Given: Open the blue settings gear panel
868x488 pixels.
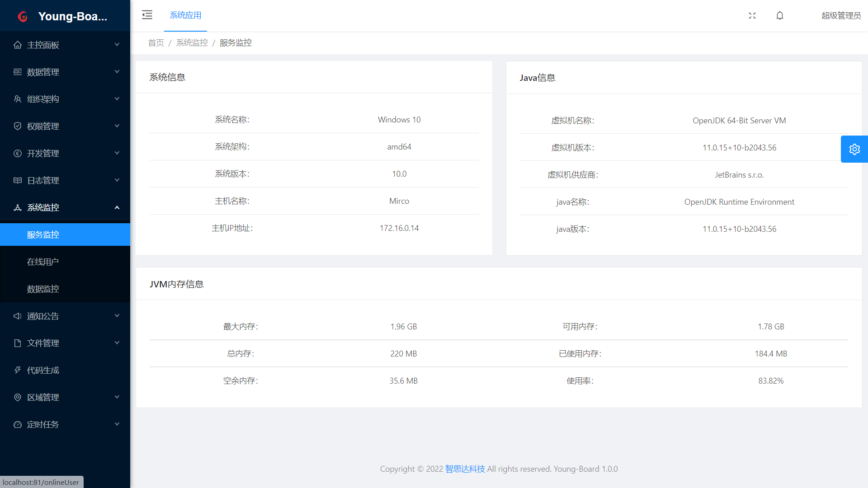Looking at the screenshot, I should coord(854,149).
